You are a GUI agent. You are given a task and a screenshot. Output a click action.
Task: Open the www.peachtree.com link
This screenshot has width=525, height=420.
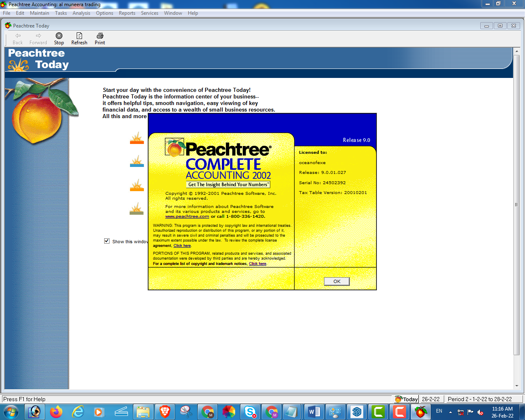pos(187,217)
